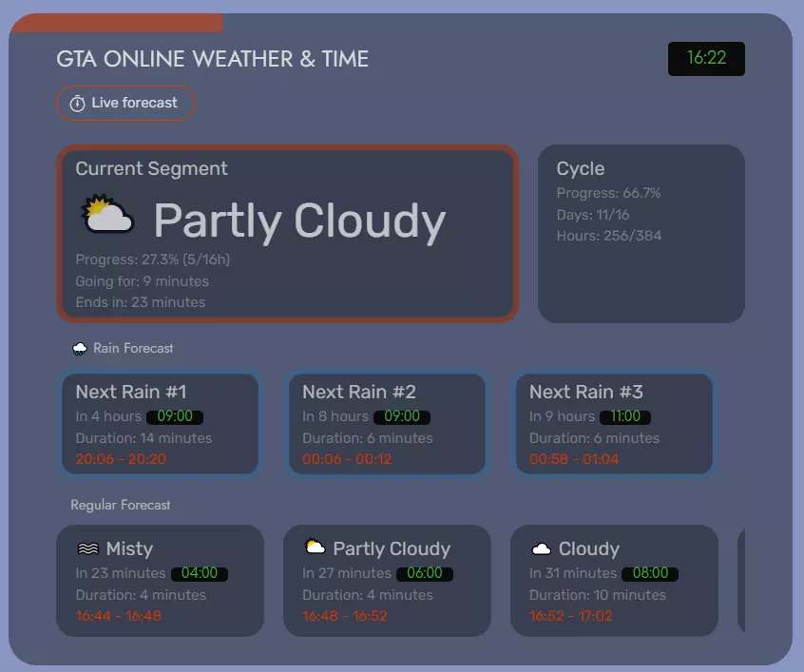Click 'Ends in: 23 minutes' text
The image size is (804, 672).
point(141,302)
